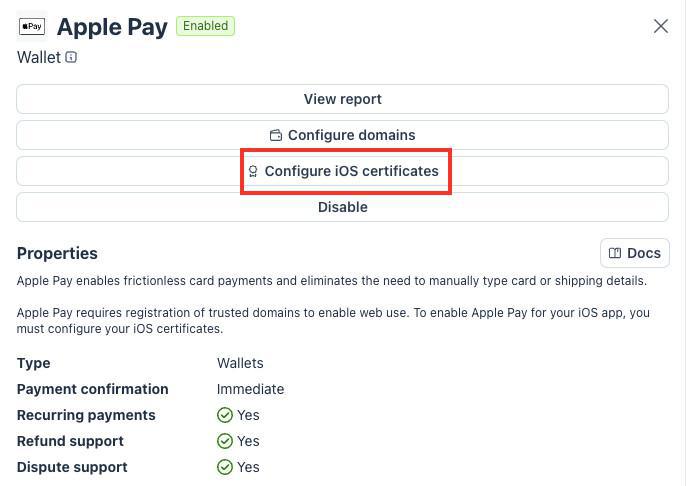
Task: Click Configure domains
Action: (x=342, y=135)
